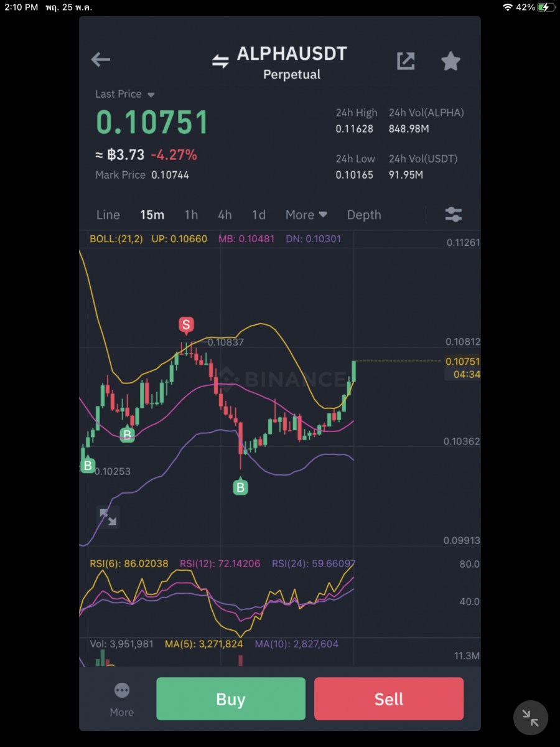Go back using the left arrow
This screenshot has height=747, width=560.
pyautogui.click(x=100, y=60)
